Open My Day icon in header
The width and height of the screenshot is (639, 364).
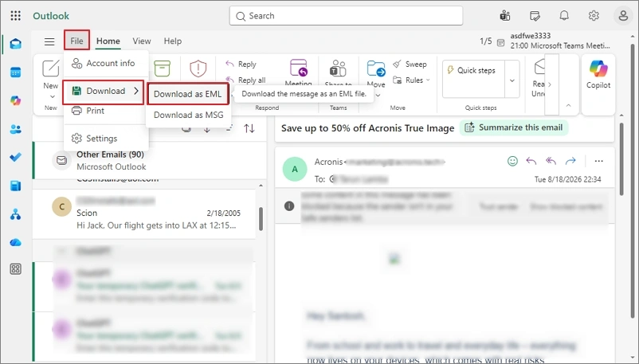click(x=535, y=16)
